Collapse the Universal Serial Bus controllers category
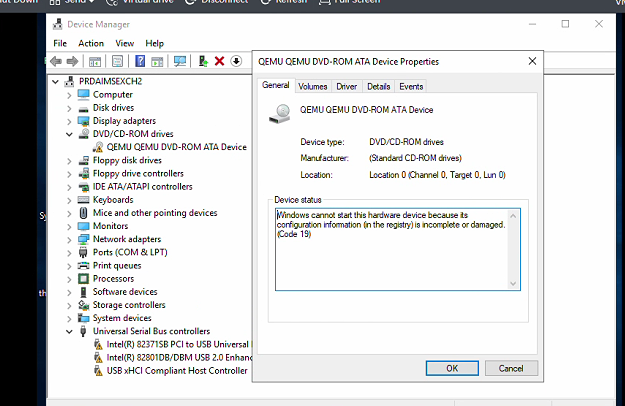This screenshot has width=625, height=406. pos(69,331)
